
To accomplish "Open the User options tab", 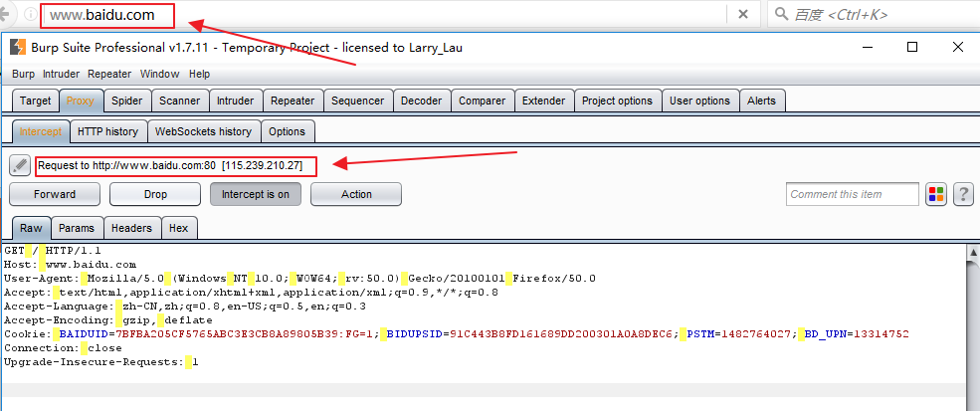I will coord(700,101).
